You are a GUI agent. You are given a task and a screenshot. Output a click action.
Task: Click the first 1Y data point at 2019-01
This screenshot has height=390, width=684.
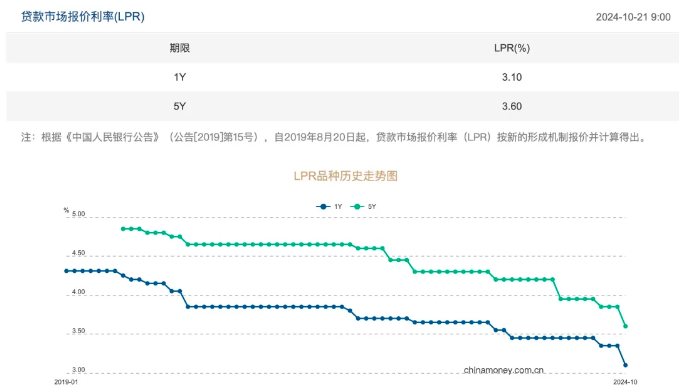click(x=66, y=271)
